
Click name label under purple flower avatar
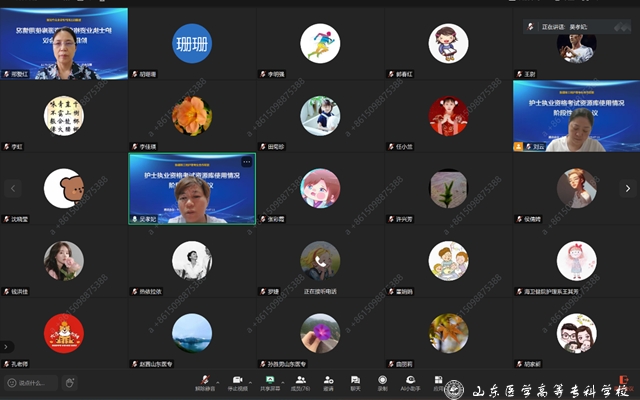coord(287,364)
